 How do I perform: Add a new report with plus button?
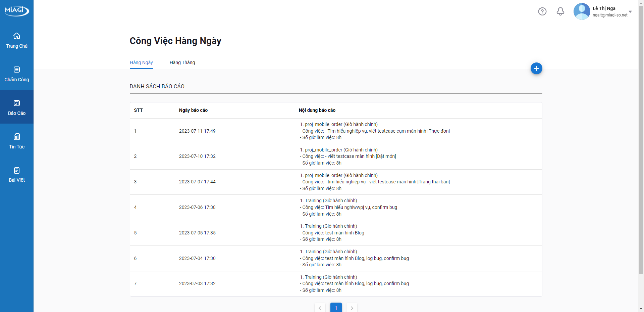click(536, 69)
